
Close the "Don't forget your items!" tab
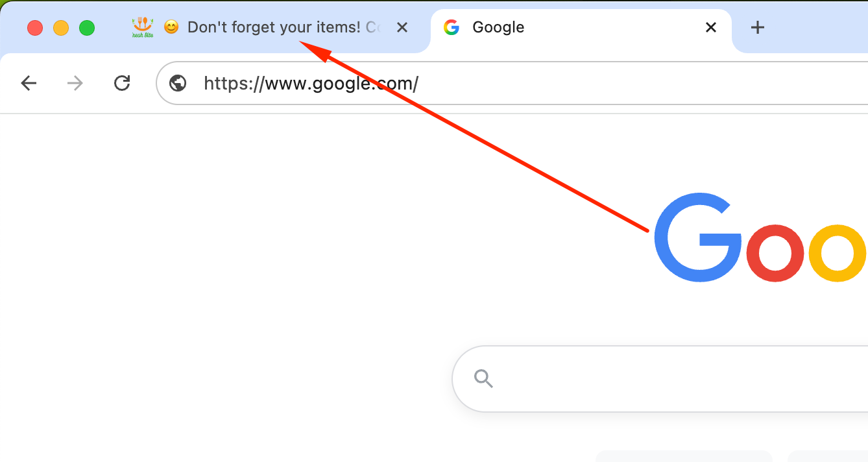click(402, 27)
